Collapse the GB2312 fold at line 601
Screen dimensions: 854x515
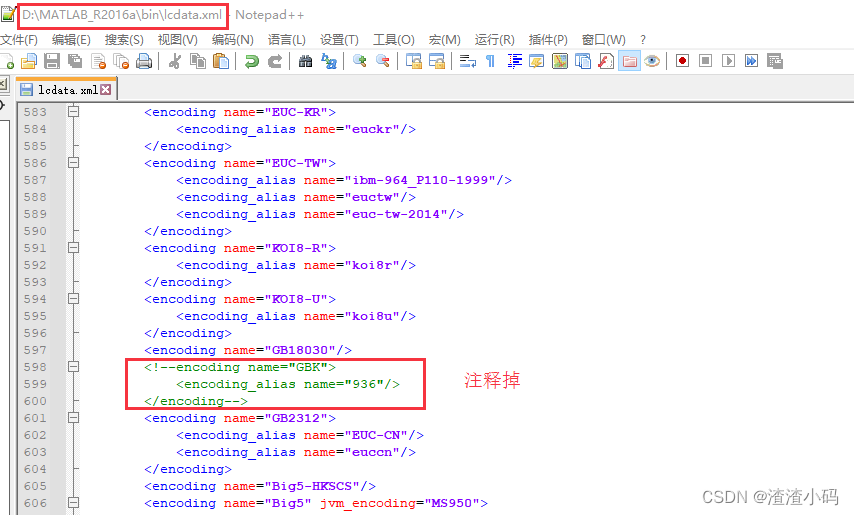tap(73, 418)
